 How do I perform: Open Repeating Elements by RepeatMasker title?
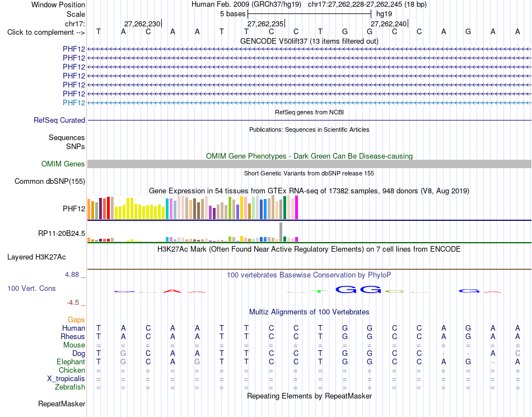309,396
